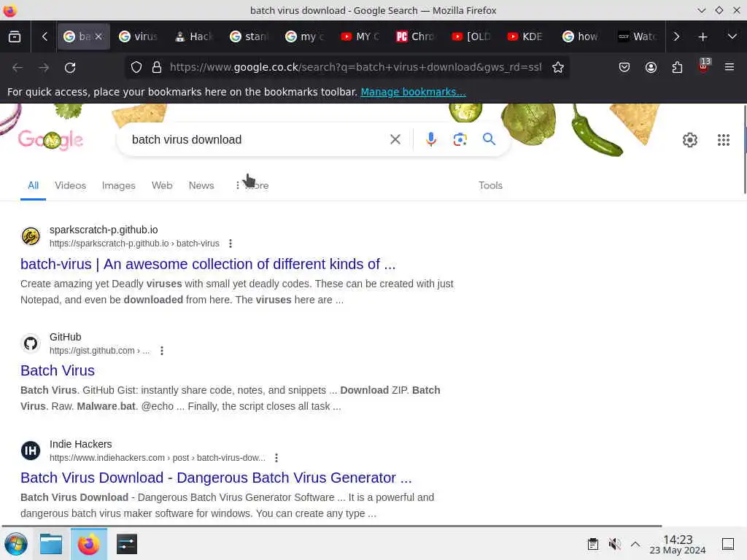The height and width of the screenshot is (560, 747).
Task: Open the 'Batch Virus' GitHub result
Action: pyautogui.click(x=58, y=370)
